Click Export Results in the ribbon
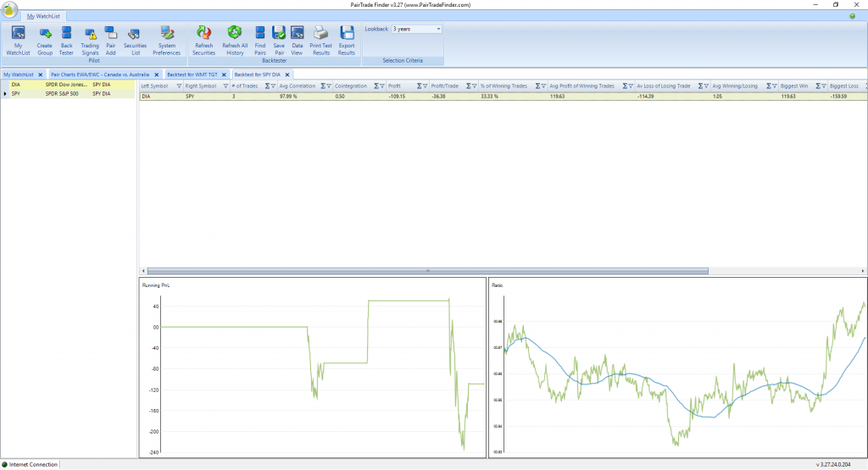 pos(346,39)
